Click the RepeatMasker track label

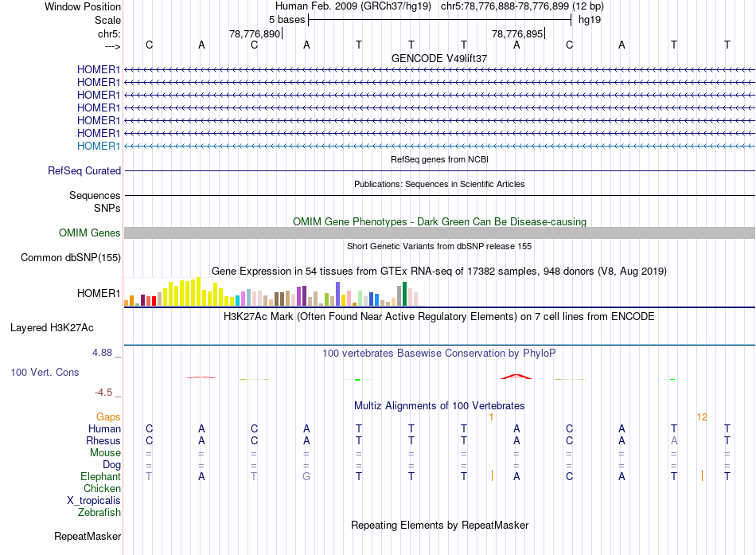click(x=88, y=536)
